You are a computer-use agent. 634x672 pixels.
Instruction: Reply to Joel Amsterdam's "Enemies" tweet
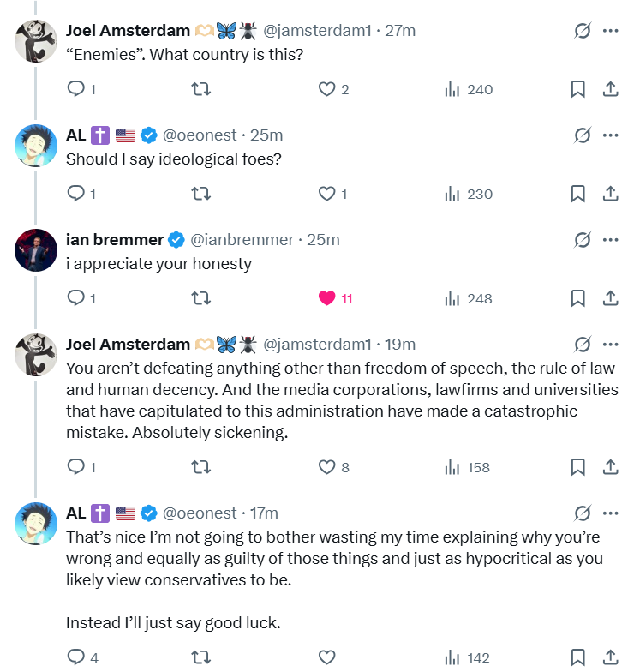click(75, 89)
